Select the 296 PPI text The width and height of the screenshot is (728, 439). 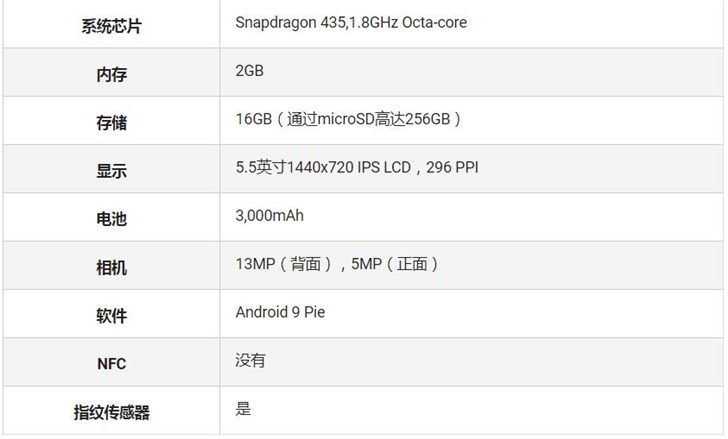pos(452,167)
